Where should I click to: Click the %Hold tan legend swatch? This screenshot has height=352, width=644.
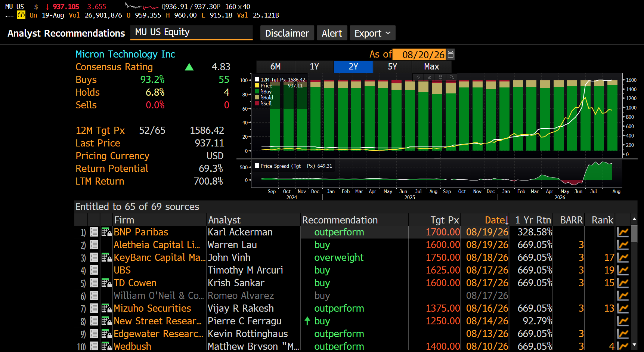click(257, 98)
